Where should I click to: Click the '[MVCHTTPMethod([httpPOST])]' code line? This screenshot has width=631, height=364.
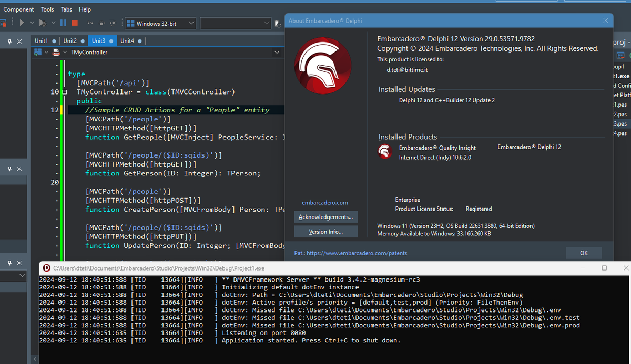point(143,201)
